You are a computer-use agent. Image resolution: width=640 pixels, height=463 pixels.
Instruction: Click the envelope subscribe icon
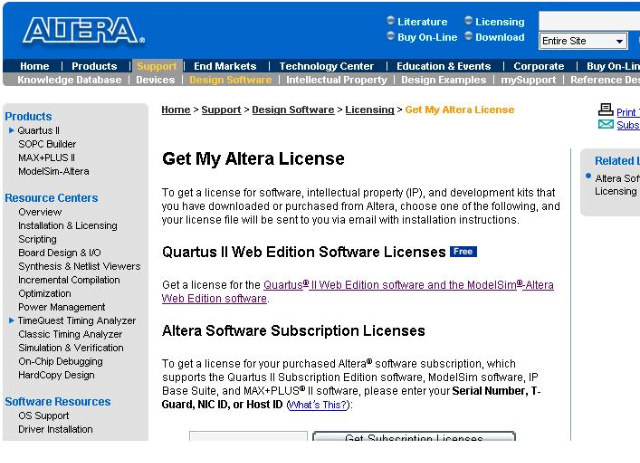pos(606,124)
